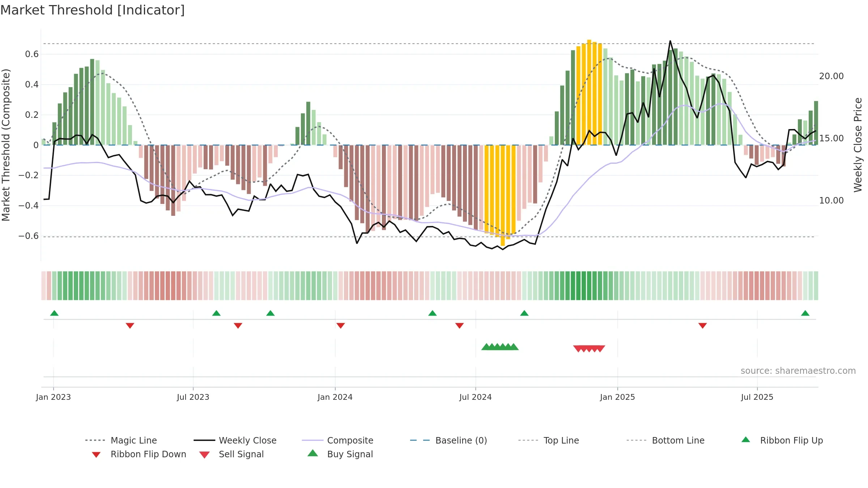868x488 pixels.
Task: Click the ribbon flip down marker near Apr 2025
Action: 703,326
